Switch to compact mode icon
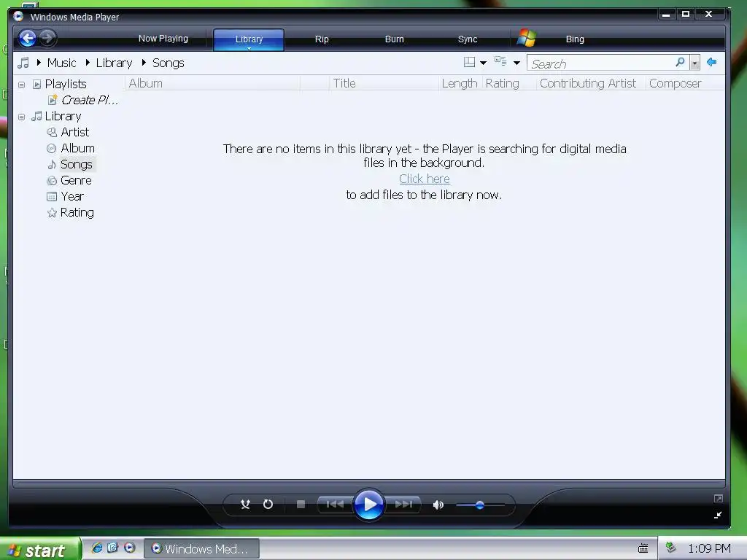Viewport: 747px width, 560px height. [x=719, y=515]
